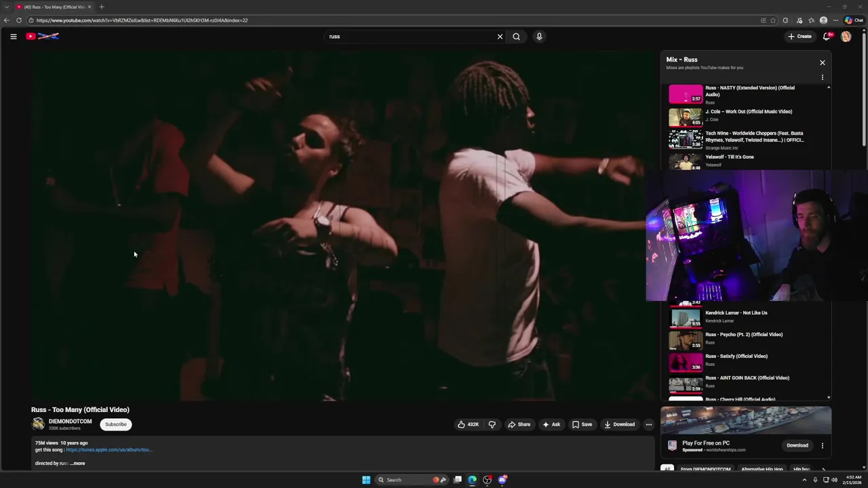Screen dimensions: 868x488
Task: Click the browser address bar URL
Action: coord(142,20)
